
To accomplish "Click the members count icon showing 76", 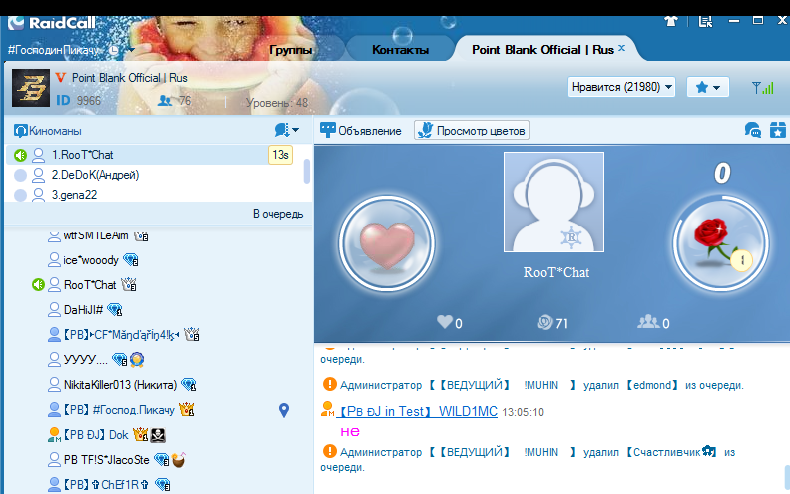I will click(x=165, y=101).
